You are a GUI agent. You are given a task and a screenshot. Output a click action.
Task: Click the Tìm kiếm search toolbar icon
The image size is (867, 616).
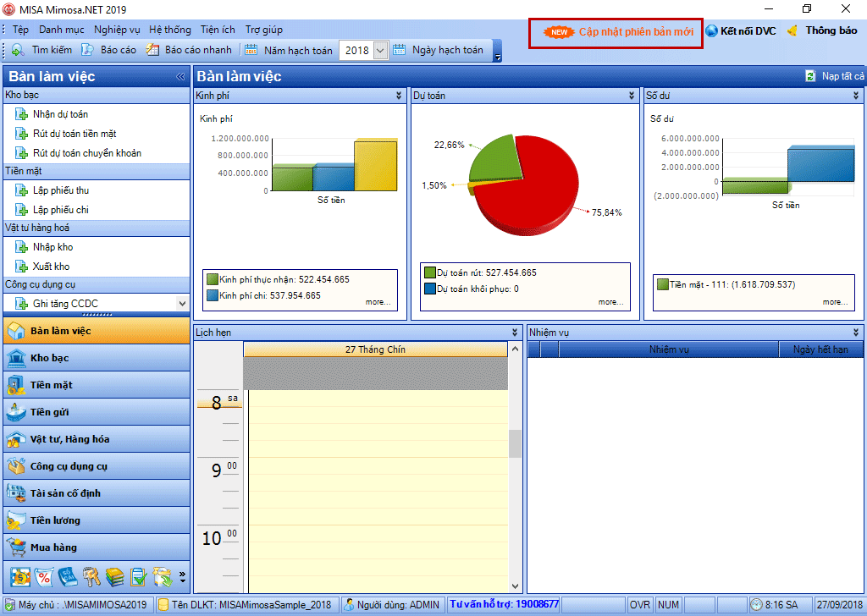pyautogui.click(x=18, y=50)
